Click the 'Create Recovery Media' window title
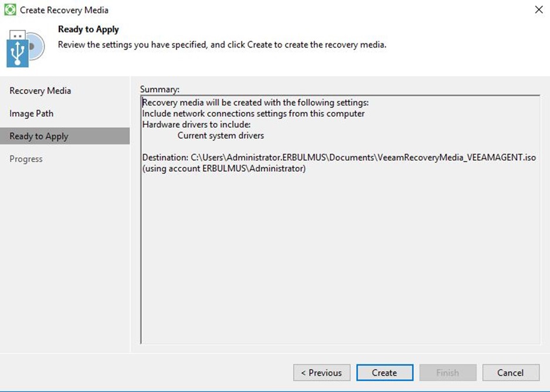The image size is (550, 392). coord(64,10)
